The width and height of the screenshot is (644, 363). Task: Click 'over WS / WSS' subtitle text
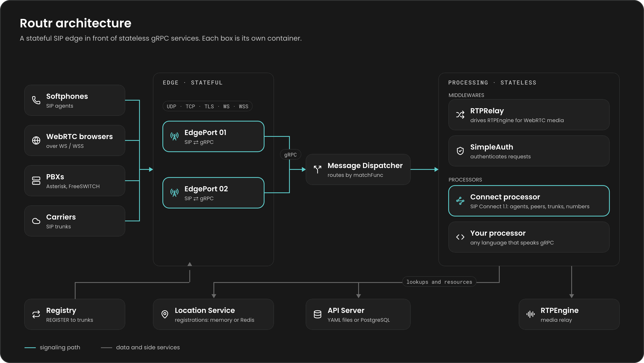(x=65, y=146)
